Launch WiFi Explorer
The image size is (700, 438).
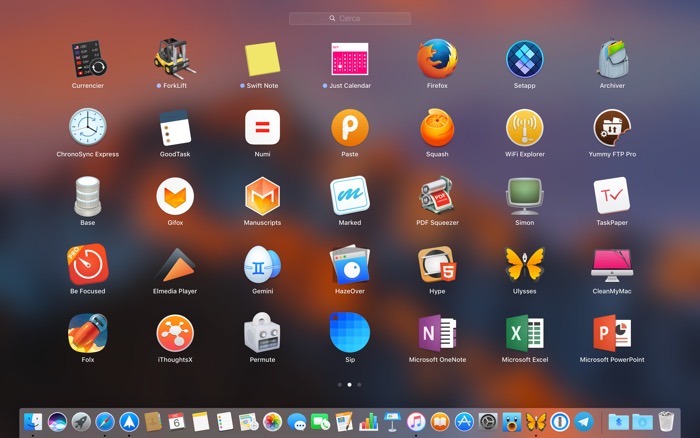525,128
